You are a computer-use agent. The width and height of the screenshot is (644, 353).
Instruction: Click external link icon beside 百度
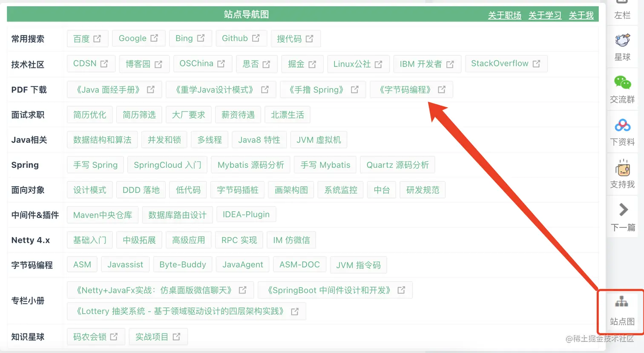pyautogui.click(x=97, y=39)
